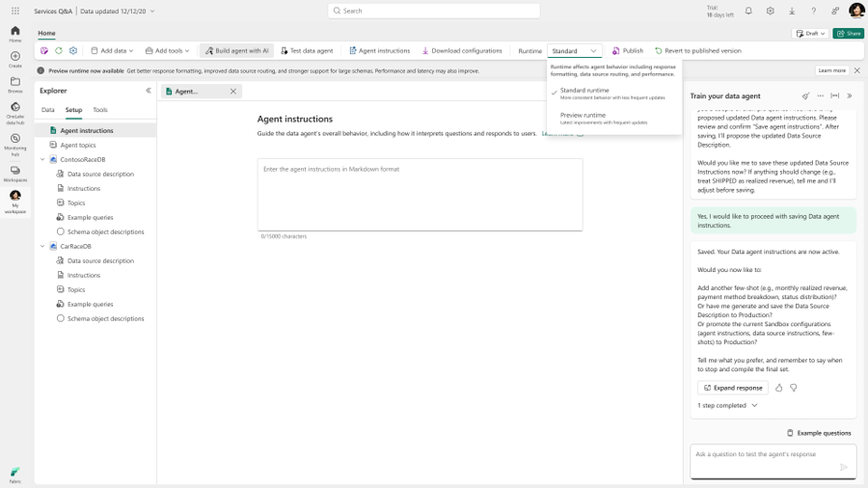Open OneLake data hub
Image resolution: width=868 pixels, height=488 pixels.
click(x=14, y=113)
